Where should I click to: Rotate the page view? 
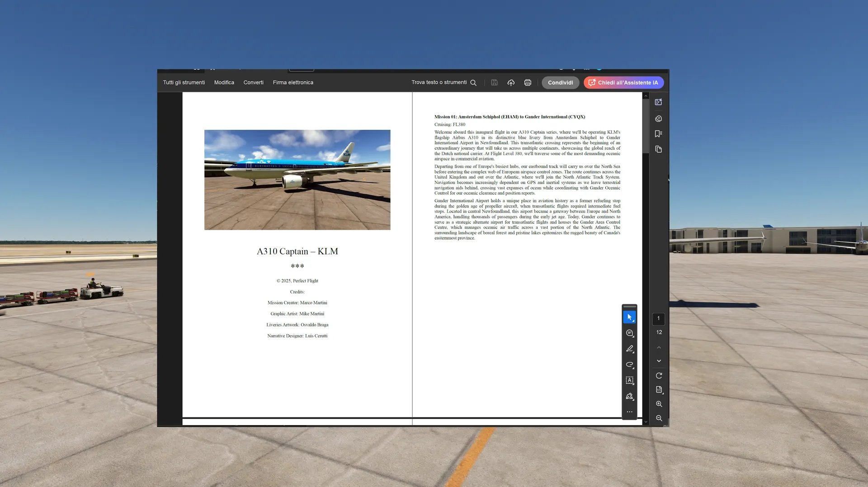pyautogui.click(x=659, y=376)
